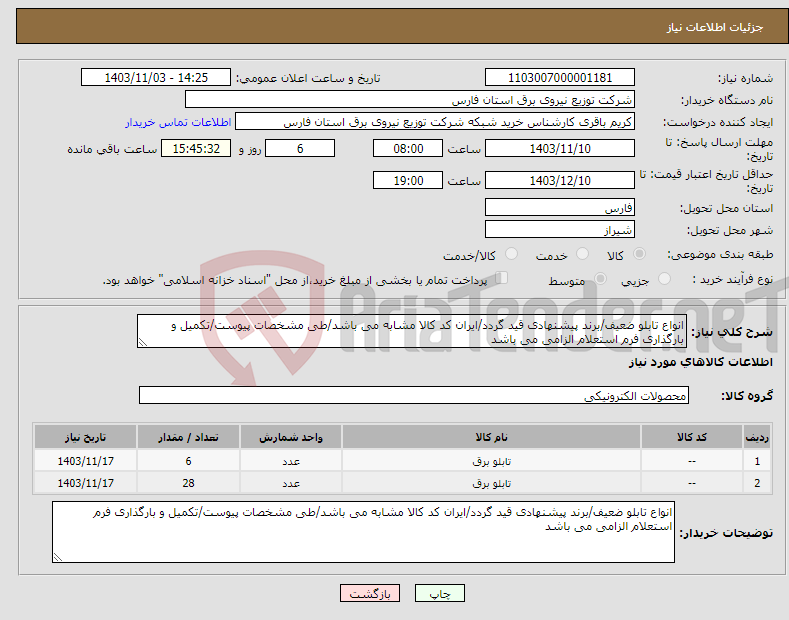Click row 1 item name تابلو برق
The image size is (789, 620).
pos(492,461)
